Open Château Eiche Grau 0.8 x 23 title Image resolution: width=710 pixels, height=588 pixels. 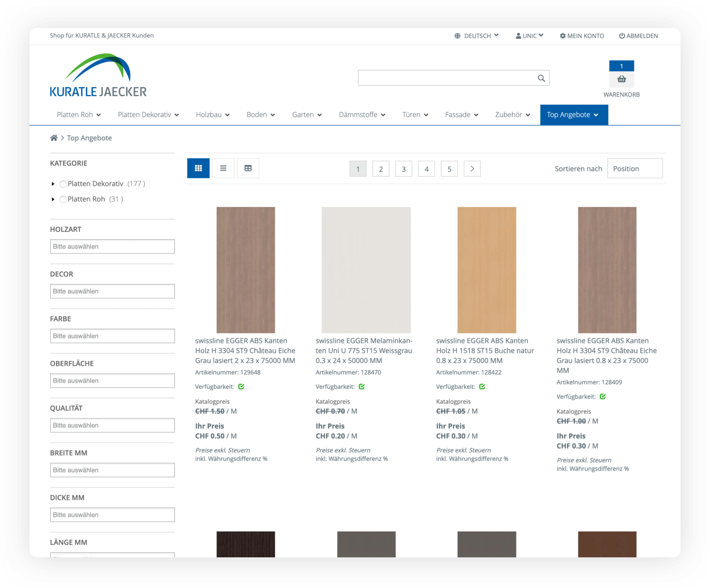[x=607, y=355]
